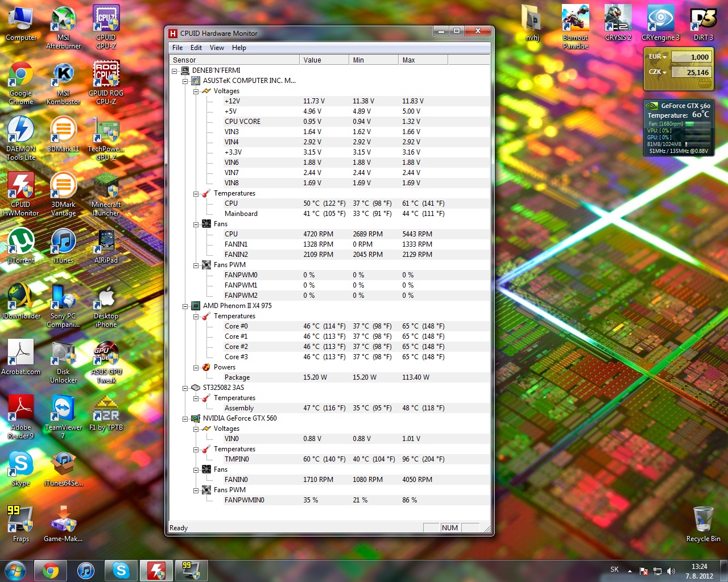Open the Disk Unlocker desktop icon
Image resolution: width=728 pixels, height=582 pixels.
pos(63,361)
